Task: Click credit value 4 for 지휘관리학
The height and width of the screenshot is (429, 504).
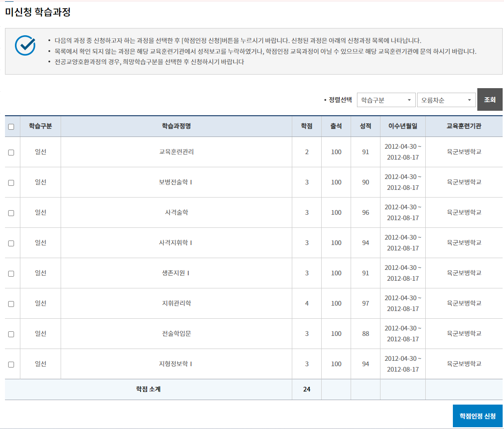Action: click(x=307, y=303)
